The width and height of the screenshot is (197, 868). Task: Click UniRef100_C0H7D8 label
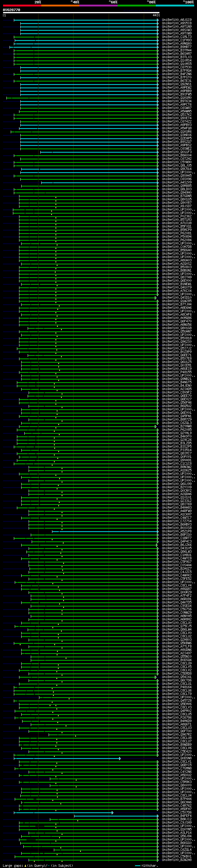[x=177, y=247]
